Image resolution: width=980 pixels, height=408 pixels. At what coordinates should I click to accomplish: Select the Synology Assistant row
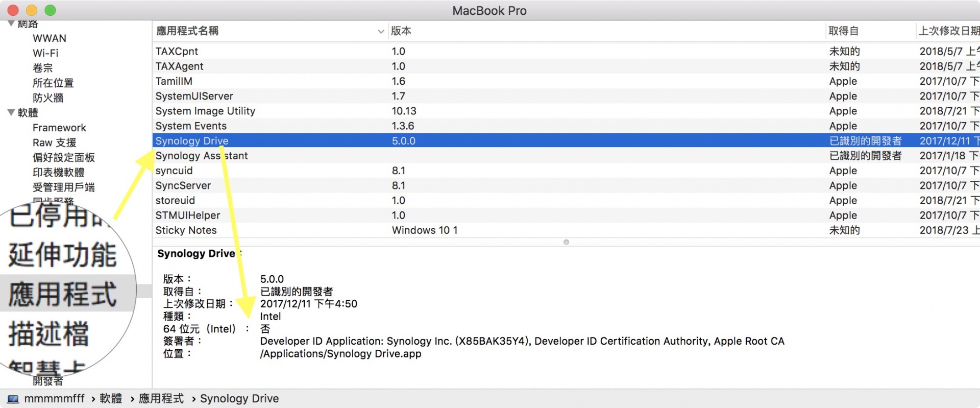pyautogui.click(x=566, y=155)
